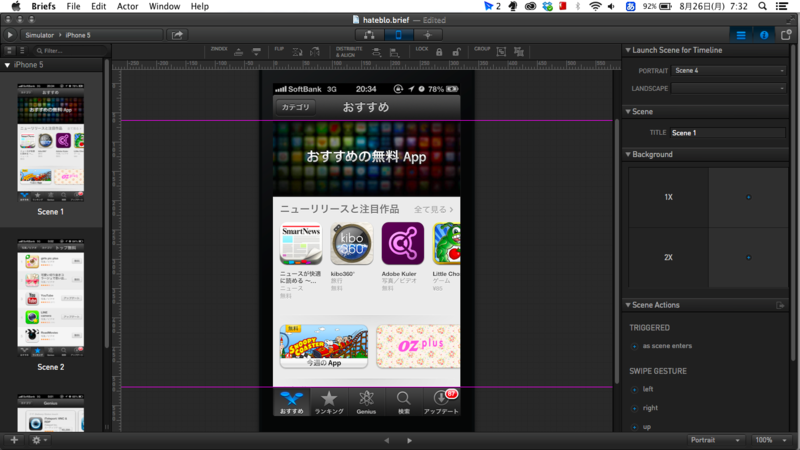
Task: Run the brief with the play button
Action: [x=10, y=35]
